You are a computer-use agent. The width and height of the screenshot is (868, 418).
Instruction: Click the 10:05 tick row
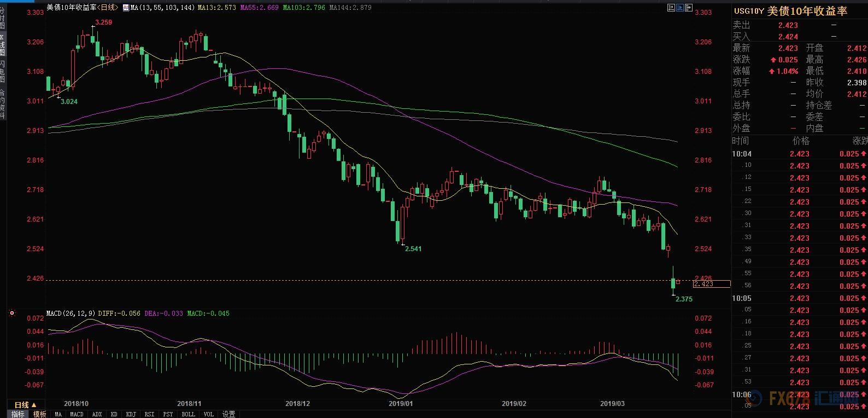(800, 298)
